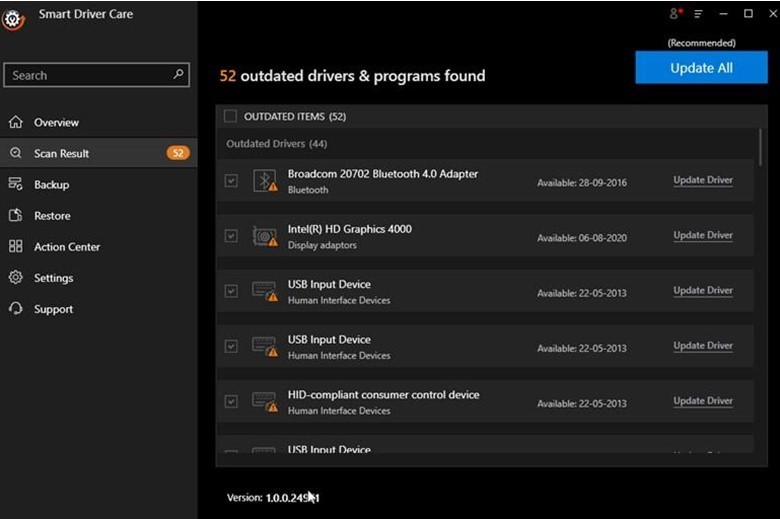Click the driver list vertical scrollbar
This screenshot has width=780, height=519.
point(761,150)
